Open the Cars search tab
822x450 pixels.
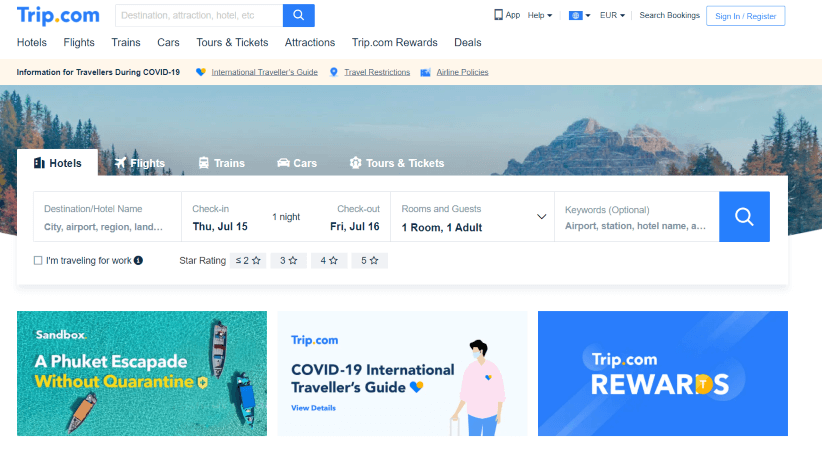tap(297, 163)
